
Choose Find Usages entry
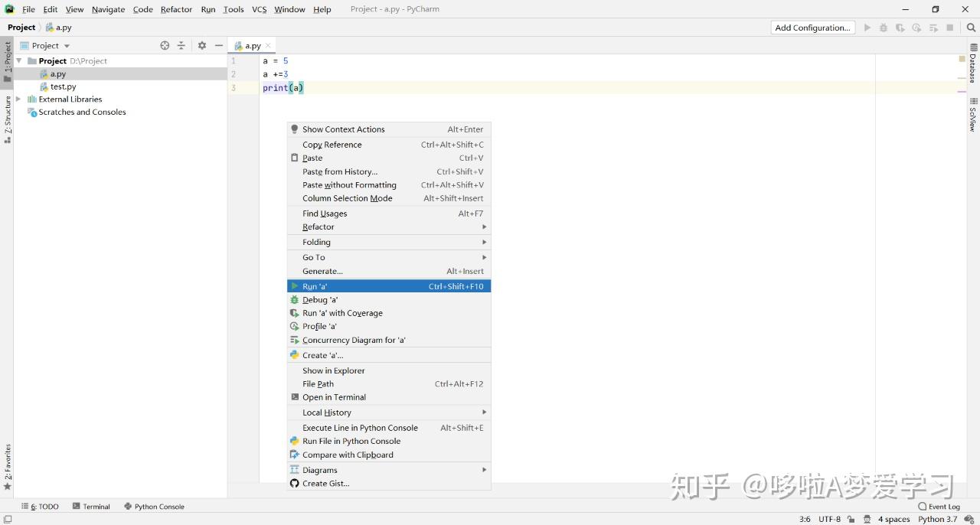(389, 214)
